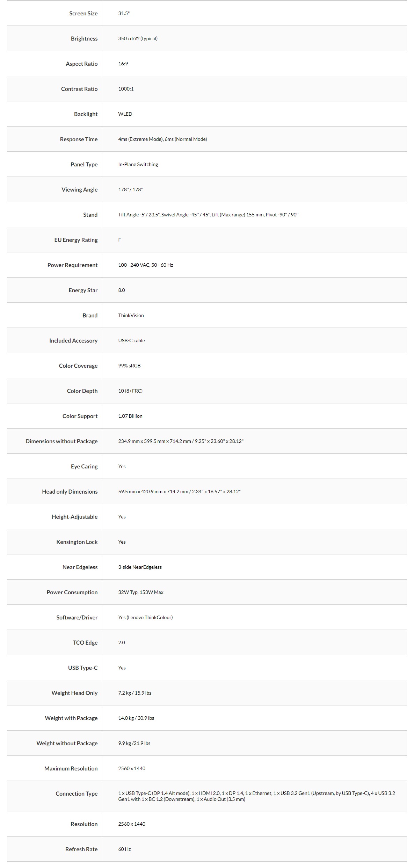The image size is (414, 868).
Task: Click In-Plane Switching panel type text
Action: (138, 164)
